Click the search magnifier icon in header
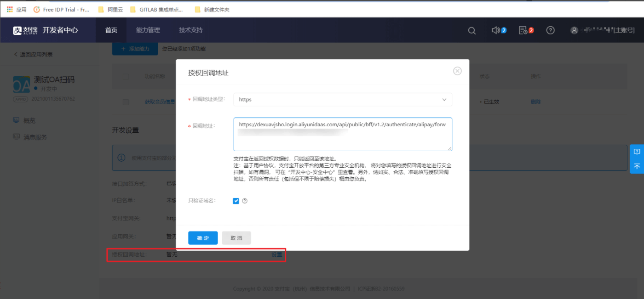Screen dimensions: 644x299 (471, 30)
